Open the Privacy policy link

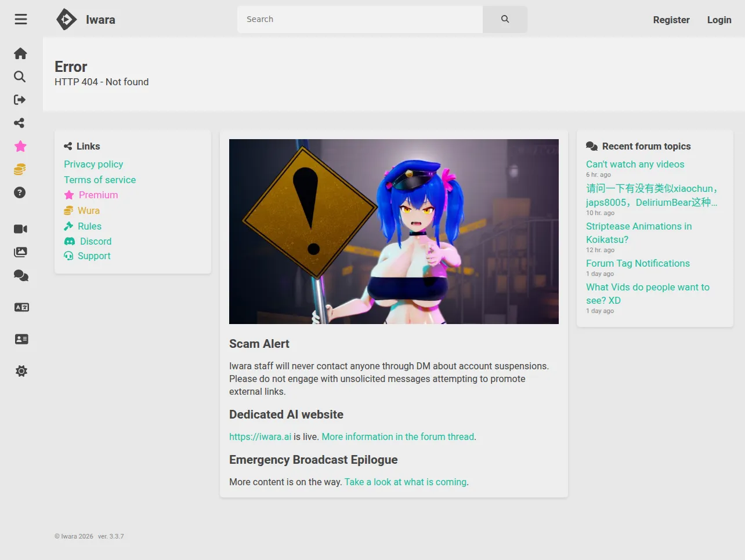[93, 164]
